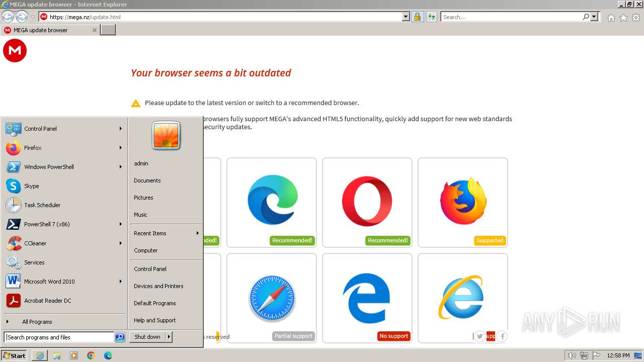
Task: Open Acrobat Reader DC from the Start menu
Action: coord(64,301)
